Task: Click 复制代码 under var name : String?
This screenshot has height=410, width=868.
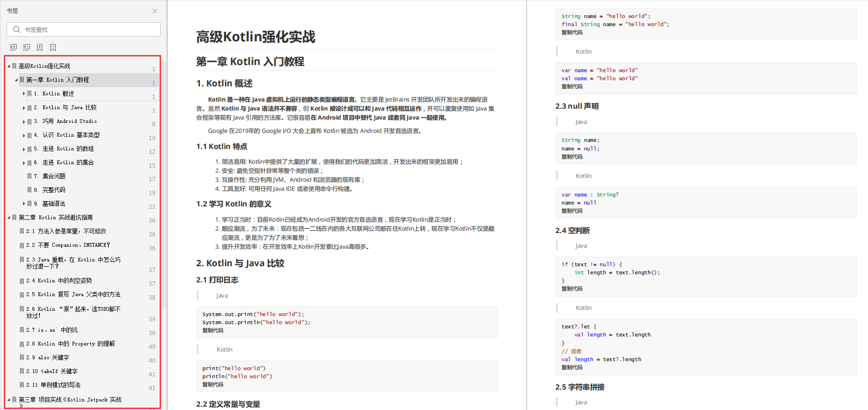Action: [572, 211]
